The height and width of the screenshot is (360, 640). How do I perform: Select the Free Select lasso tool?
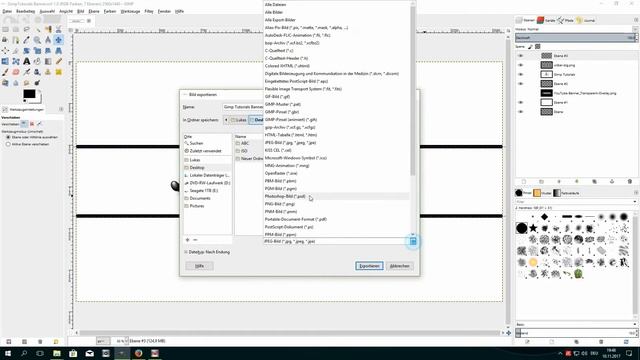point(27,29)
